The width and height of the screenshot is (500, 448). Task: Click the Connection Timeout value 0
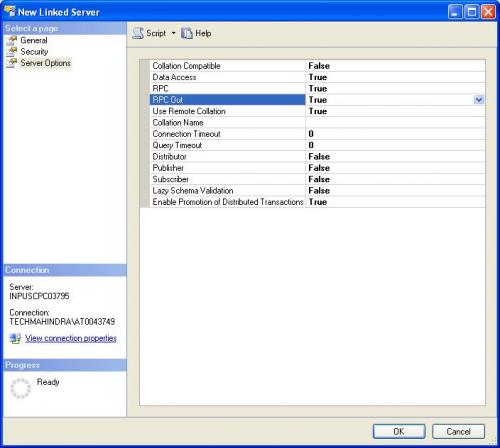point(311,134)
